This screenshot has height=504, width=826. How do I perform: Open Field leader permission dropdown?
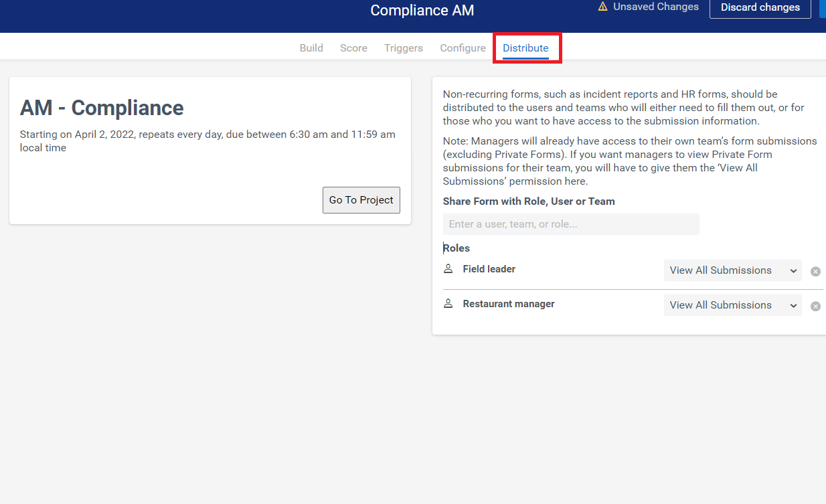(x=733, y=270)
